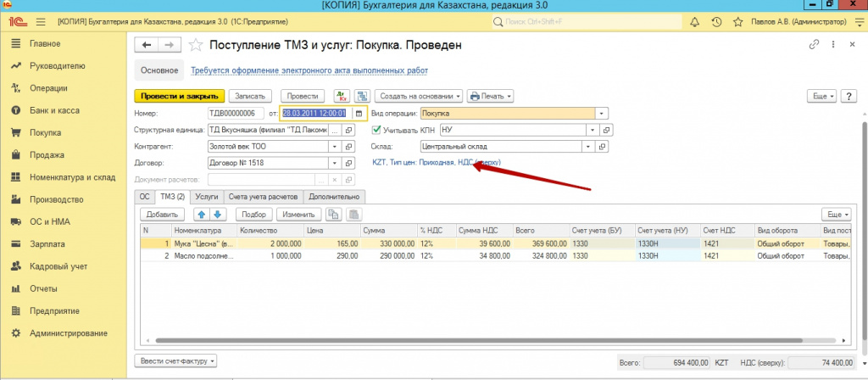Open Главное section in sidebar
868x380 pixels.
click(x=46, y=43)
